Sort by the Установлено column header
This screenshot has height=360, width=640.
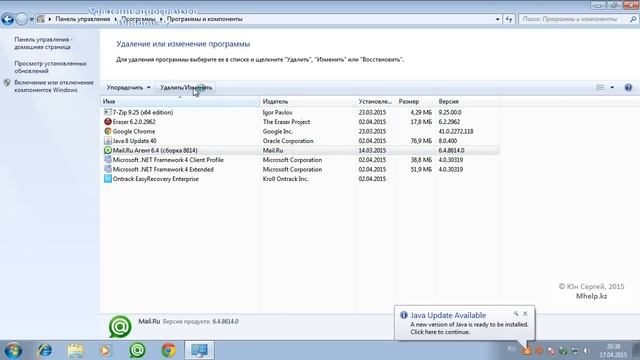click(376, 101)
